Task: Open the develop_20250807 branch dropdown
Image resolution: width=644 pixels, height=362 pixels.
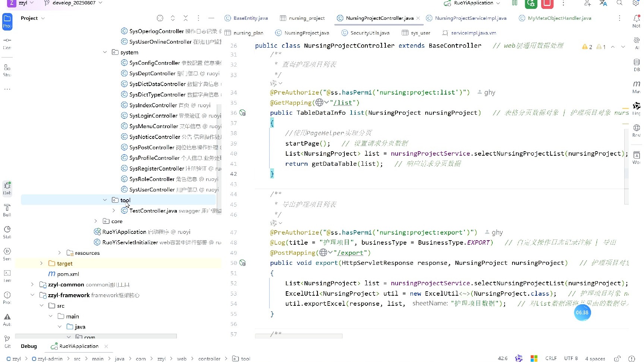Action: 73,3
